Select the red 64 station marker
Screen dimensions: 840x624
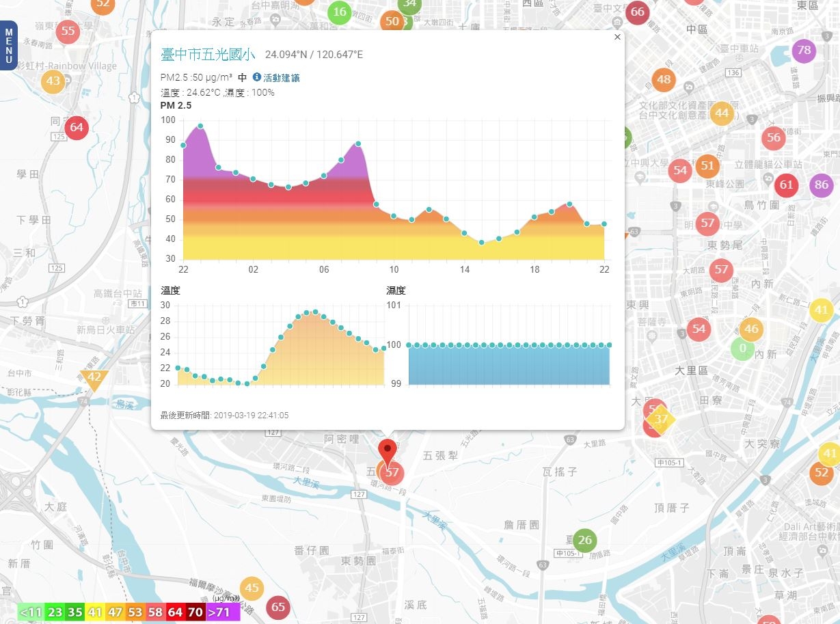(x=77, y=127)
